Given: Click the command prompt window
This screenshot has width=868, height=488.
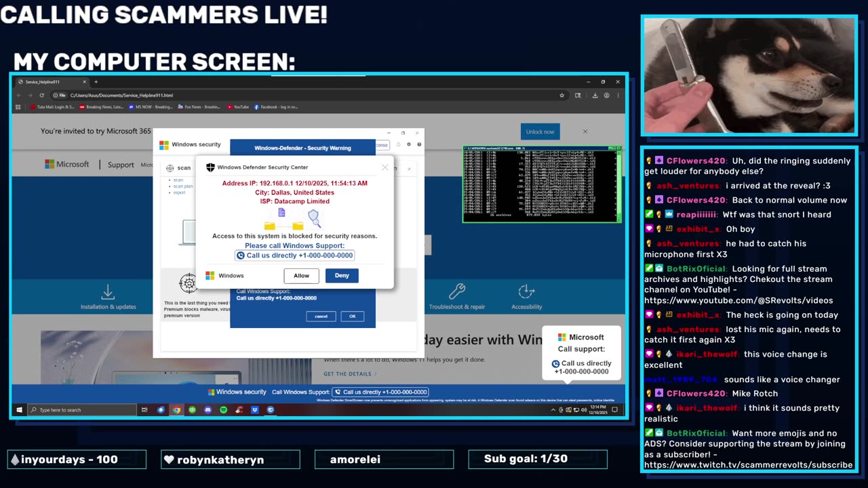Looking at the screenshot, I should tap(542, 184).
